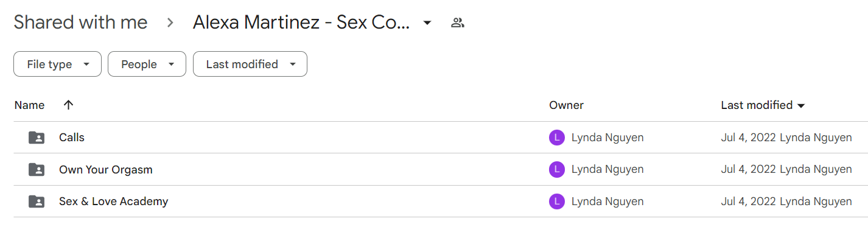Screen dimensions: 868x252
Task: Expand the Alexa Martinez folder title menu arrow
Action: tap(427, 23)
